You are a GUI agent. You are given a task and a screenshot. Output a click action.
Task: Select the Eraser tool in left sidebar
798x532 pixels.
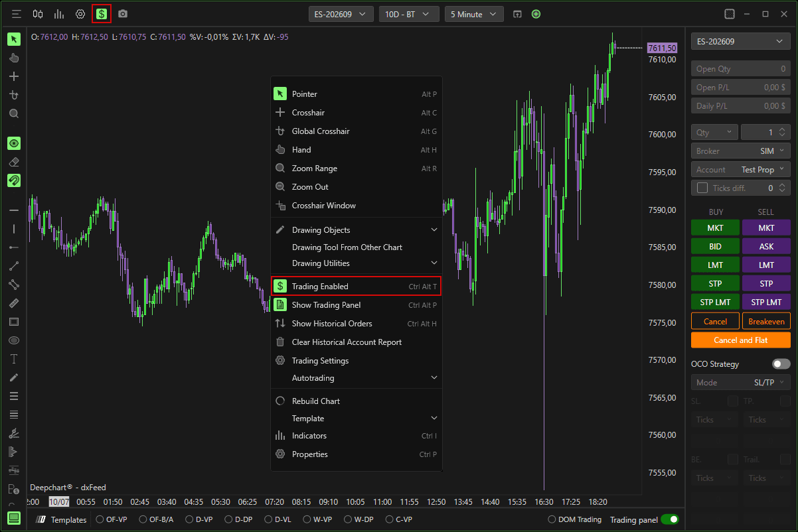pos(14,162)
